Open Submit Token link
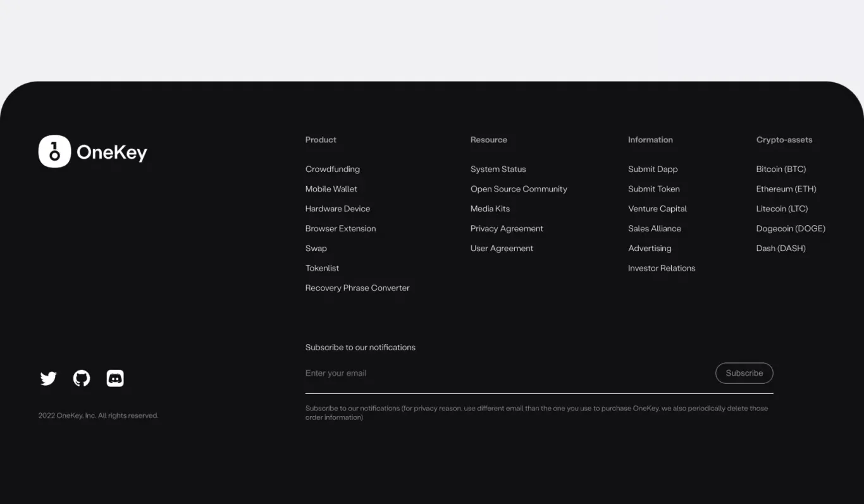864x504 pixels. click(x=654, y=189)
